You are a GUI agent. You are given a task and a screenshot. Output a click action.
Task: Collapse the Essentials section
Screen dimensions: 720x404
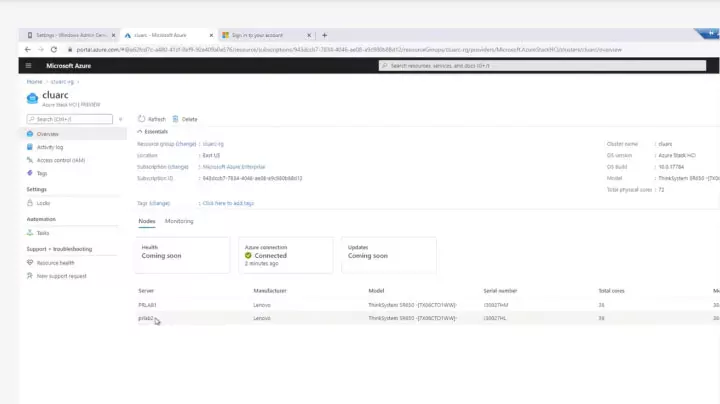click(x=153, y=132)
